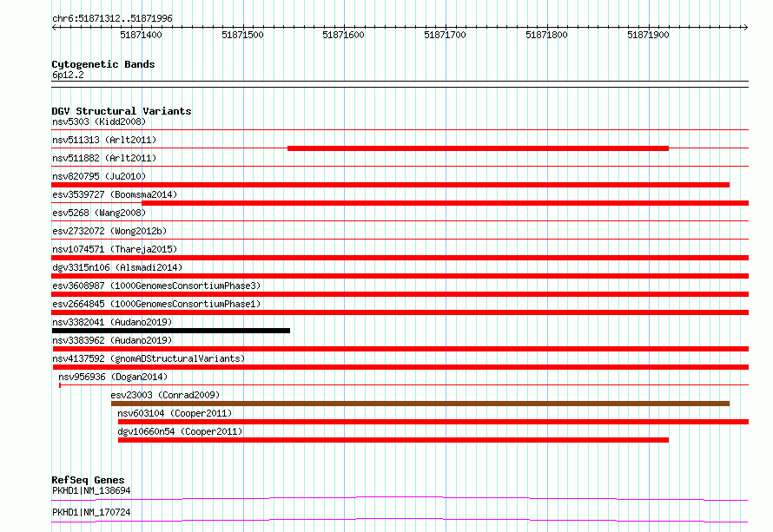Select the brown esv23003 variant bar
This screenshot has height=532, width=773.
click(420, 404)
